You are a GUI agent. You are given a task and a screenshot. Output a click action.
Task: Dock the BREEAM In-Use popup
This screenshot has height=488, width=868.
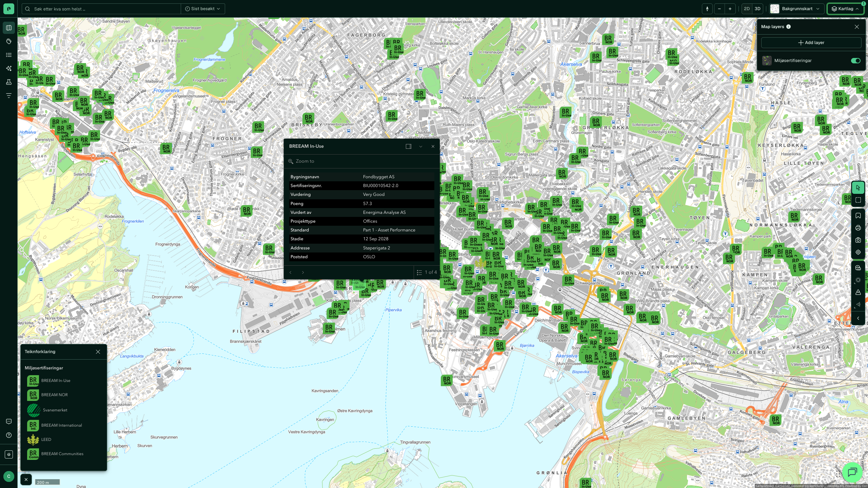coord(408,146)
